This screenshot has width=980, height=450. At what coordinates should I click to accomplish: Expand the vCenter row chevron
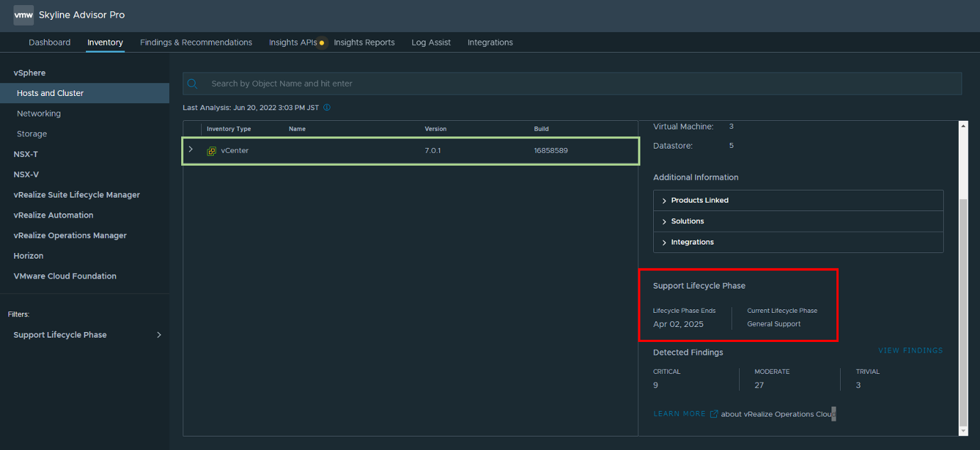190,150
